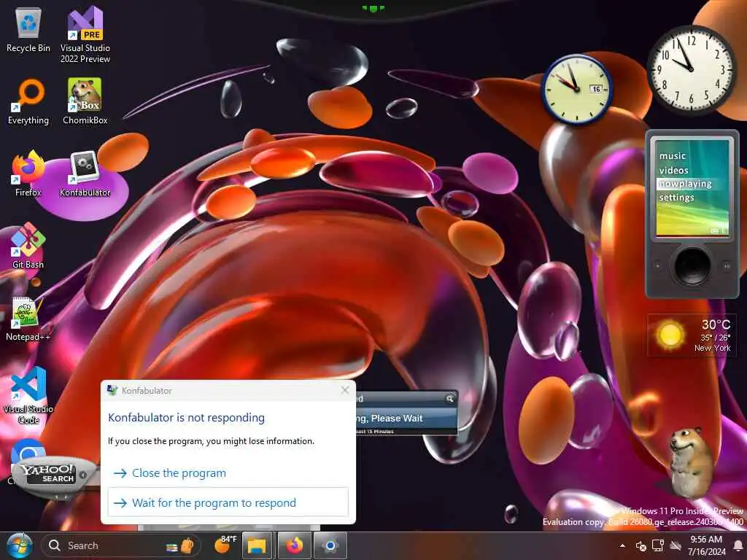This screenshot has width=747, height=560.
Task: Click the network icon in system tray
Action: tap(658, 545)
